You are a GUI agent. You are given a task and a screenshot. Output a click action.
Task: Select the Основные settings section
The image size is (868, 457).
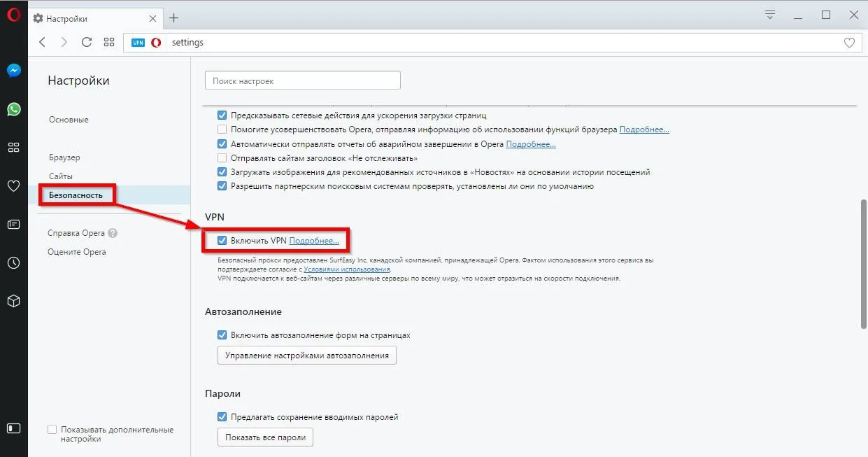click(x=69, y=120)
